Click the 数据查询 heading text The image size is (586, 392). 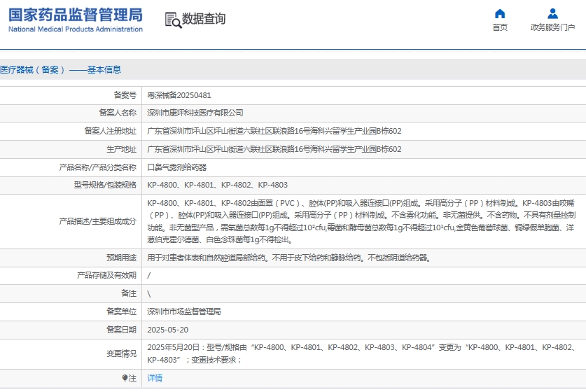click(x=204, y=19)
